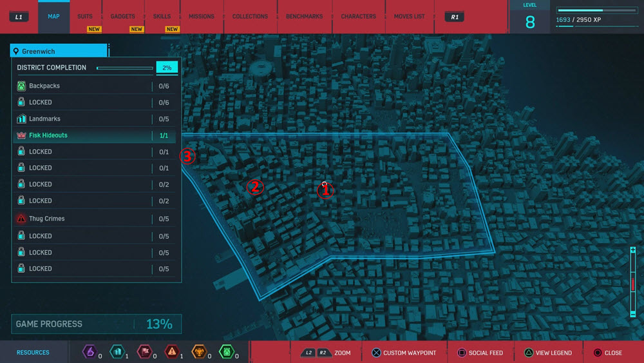Click the Landmarks 0/5 count
Screen dimensions: 644x363
click(164, 119)
